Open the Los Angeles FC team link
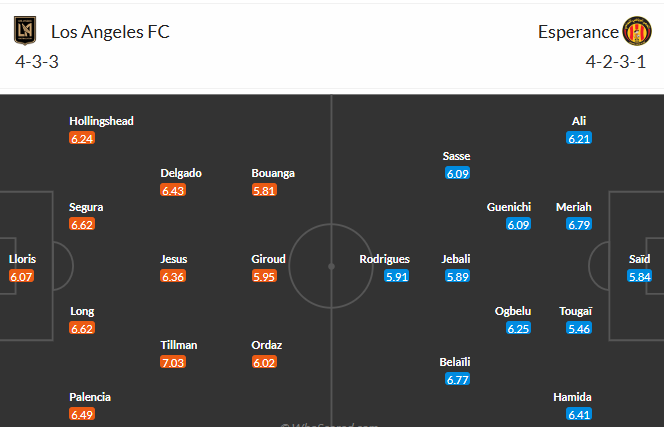664x427 pixels. pyautogui.click(x=110, y=32)
